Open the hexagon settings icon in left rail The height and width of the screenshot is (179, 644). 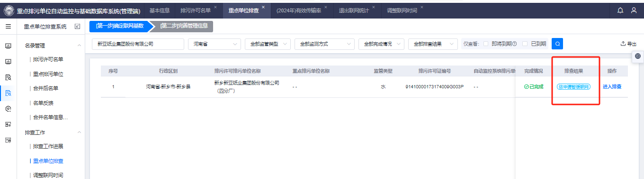pyautogui.click(x=8, y=109)
